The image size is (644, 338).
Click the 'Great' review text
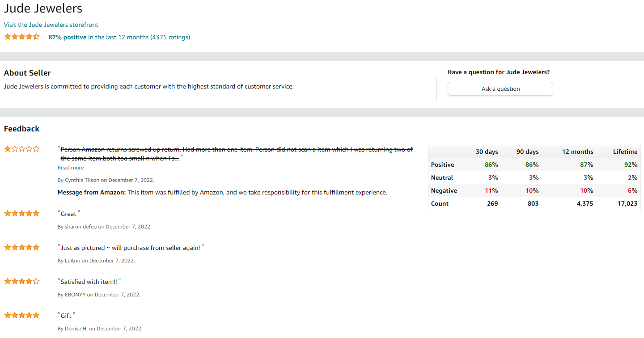[x=68, y=214]
